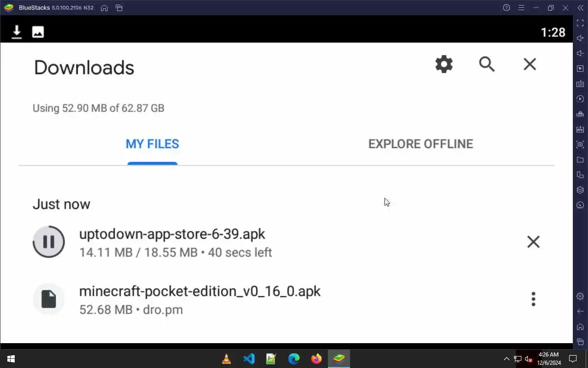This screenshot has height=368, width=588.
Task: Open recent apps from sidebar
Action: click(580, 342)
